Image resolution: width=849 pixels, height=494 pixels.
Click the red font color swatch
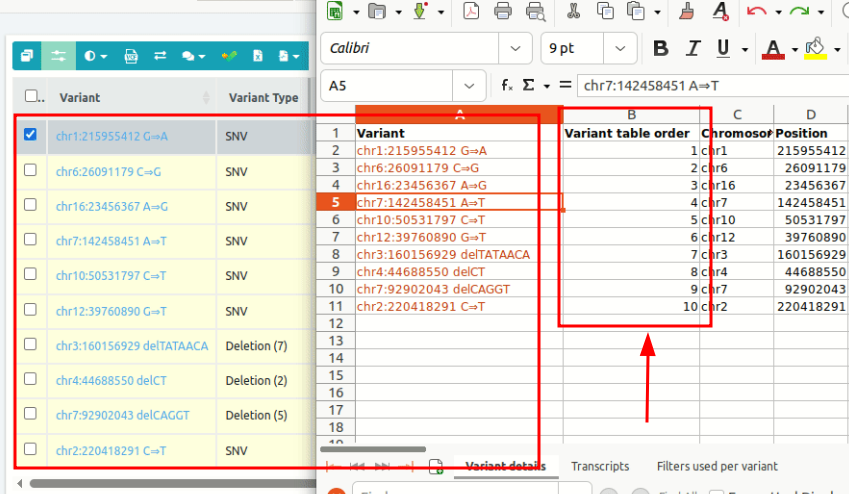(772, 48)
